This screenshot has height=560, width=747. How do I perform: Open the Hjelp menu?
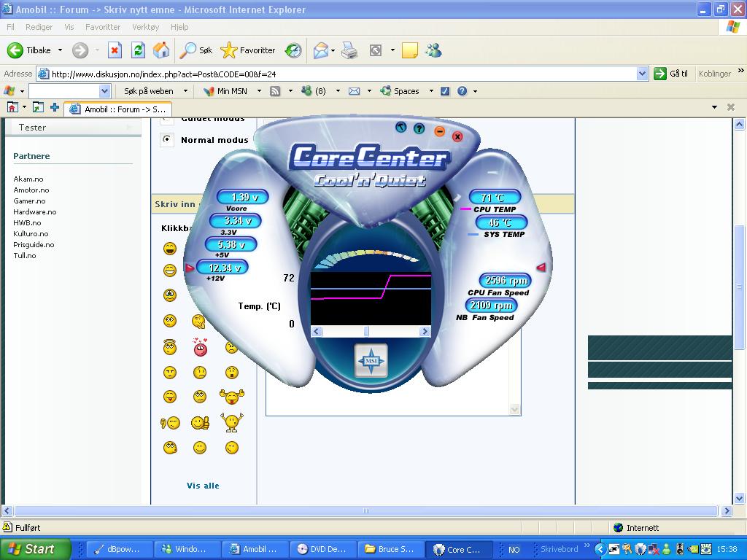coord(179,27)
